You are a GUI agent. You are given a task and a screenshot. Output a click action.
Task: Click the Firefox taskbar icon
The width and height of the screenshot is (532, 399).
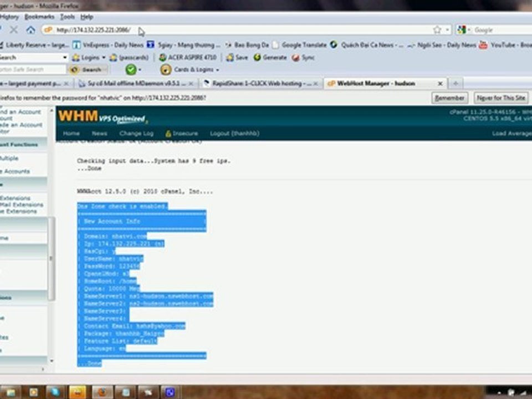tap(101, 392)
